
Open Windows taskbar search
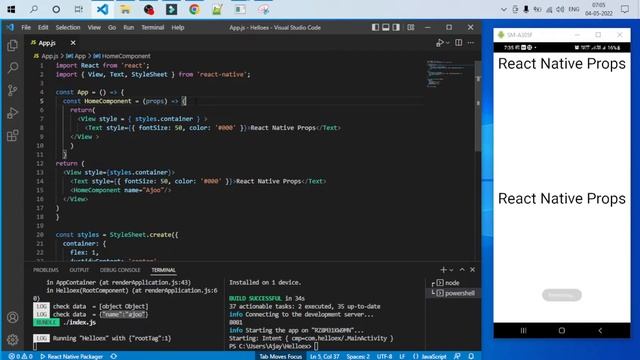coord(34,9)
